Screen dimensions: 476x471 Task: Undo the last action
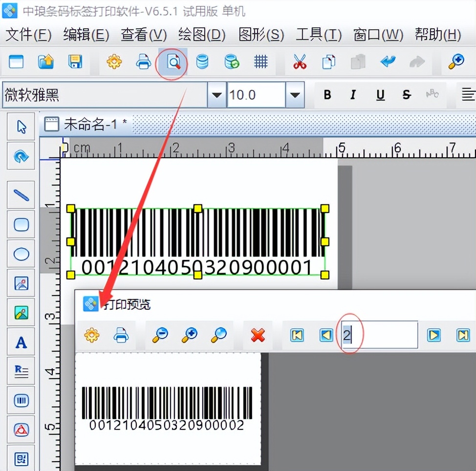click(x=388, y=62)
